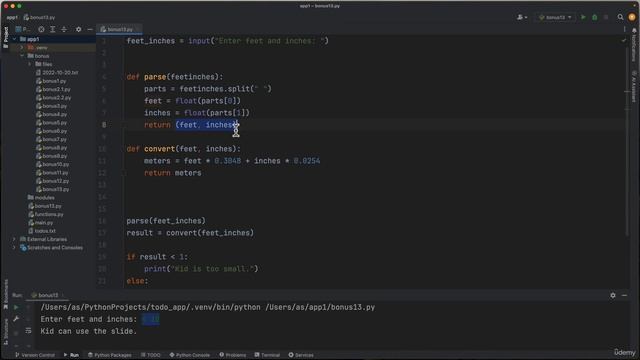The width and height of the screenshot is (640, 360).
Task: Click app1 in the navigation breadcrumb
Action: pyautogui.click(x=12, y=18)
